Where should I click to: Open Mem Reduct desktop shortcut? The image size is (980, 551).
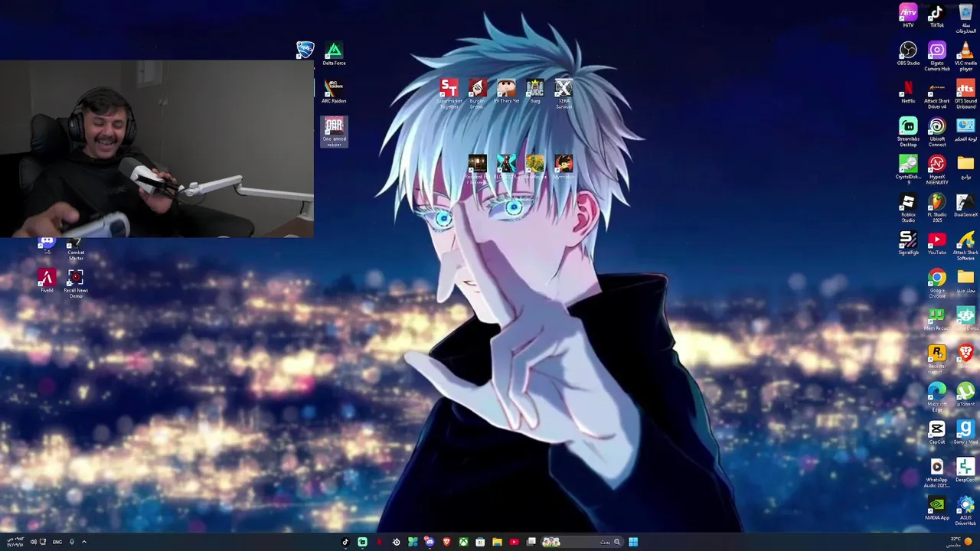pos(936,318)
